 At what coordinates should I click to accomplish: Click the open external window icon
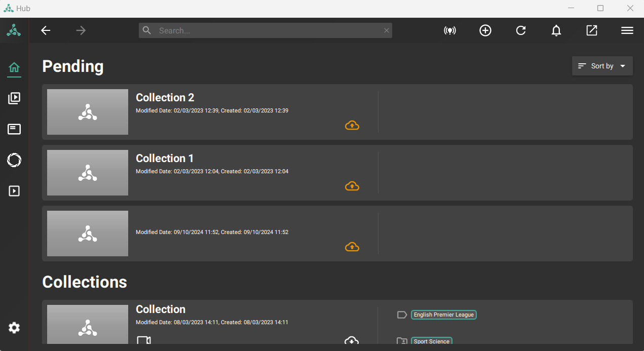[591, 31]
